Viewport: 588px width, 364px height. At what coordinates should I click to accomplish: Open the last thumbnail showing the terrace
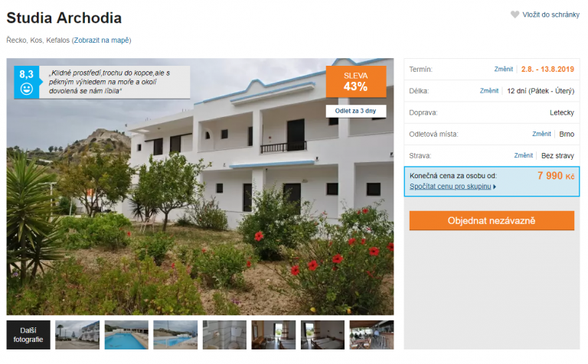pyautogui.click(x=371, y=335)
